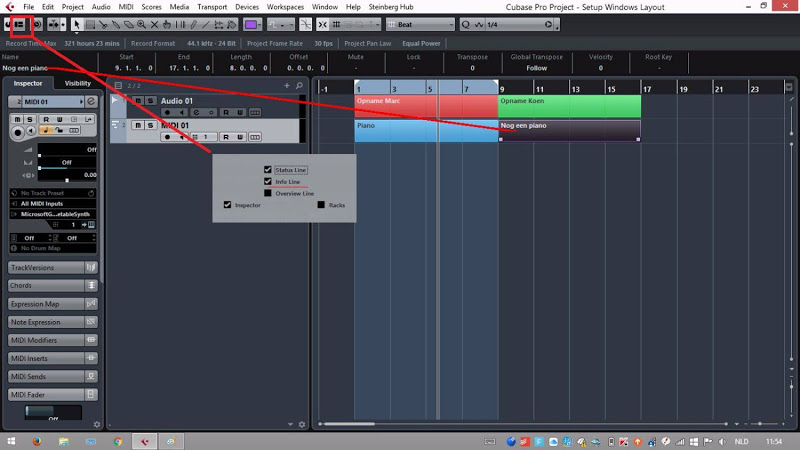800x450 pixels.
Task: Toggle Read automation on MIDI 01 track
Action: pos(226,137)
